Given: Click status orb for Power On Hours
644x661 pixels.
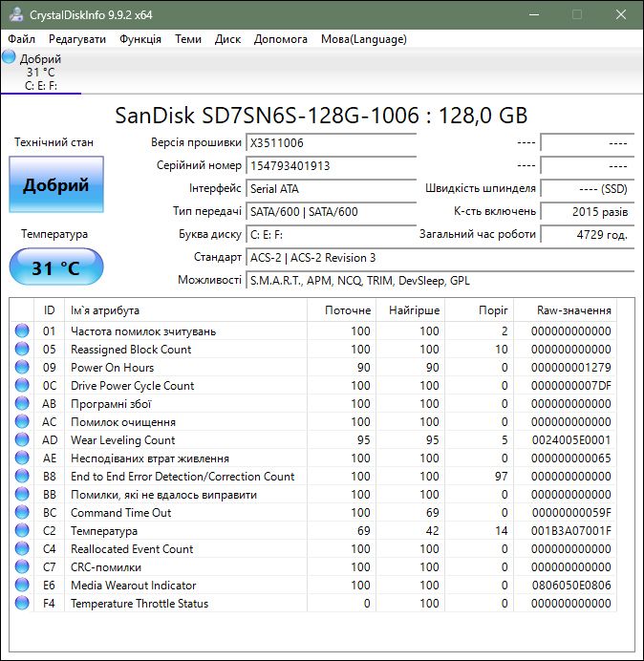Looking at the screenshot, I should [22, 367].
